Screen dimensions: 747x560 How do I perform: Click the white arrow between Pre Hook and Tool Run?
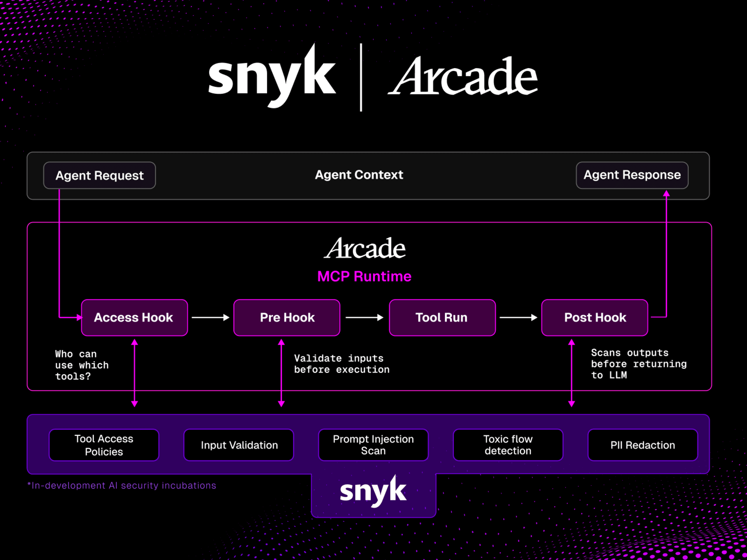[x=364, y=317]
